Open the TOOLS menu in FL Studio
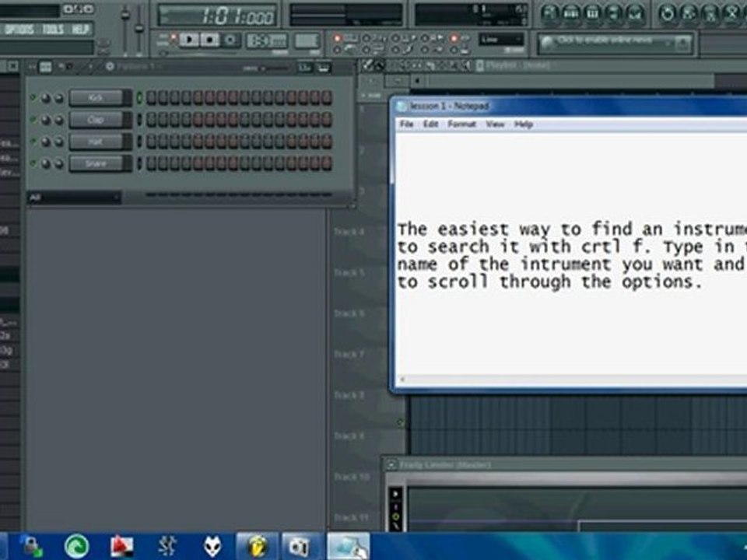The width and height of the screenshot is (747, 560). pos(53,30)
